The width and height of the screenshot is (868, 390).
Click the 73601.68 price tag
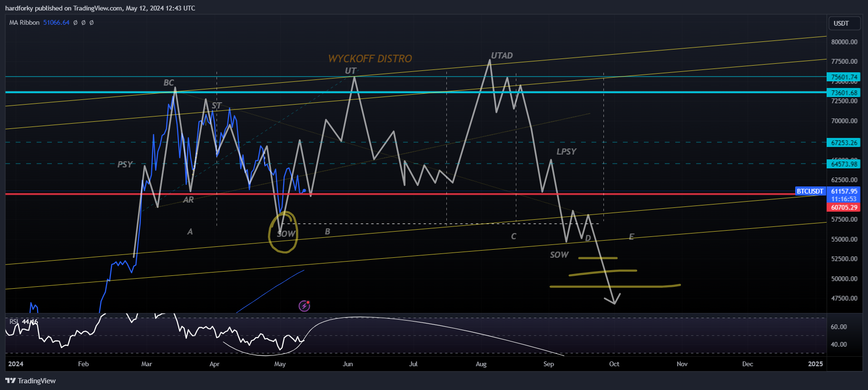pos(844,93)
